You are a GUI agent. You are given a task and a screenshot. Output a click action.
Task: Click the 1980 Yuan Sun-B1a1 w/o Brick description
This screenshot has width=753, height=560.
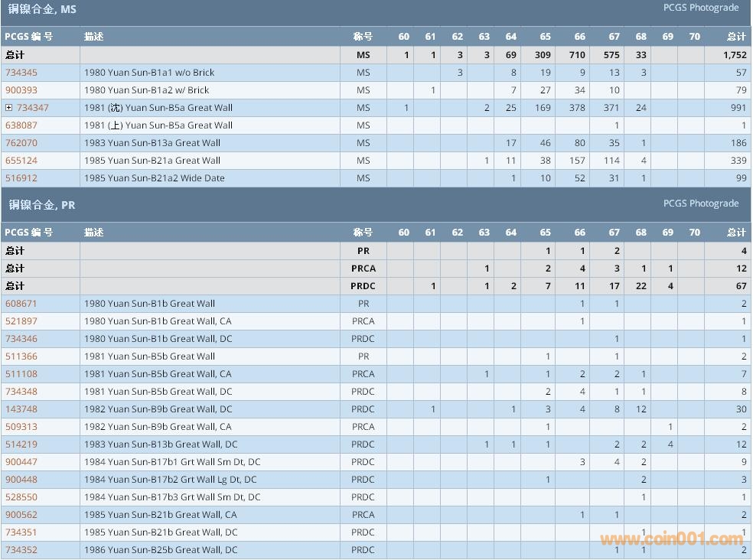(149, 73)
